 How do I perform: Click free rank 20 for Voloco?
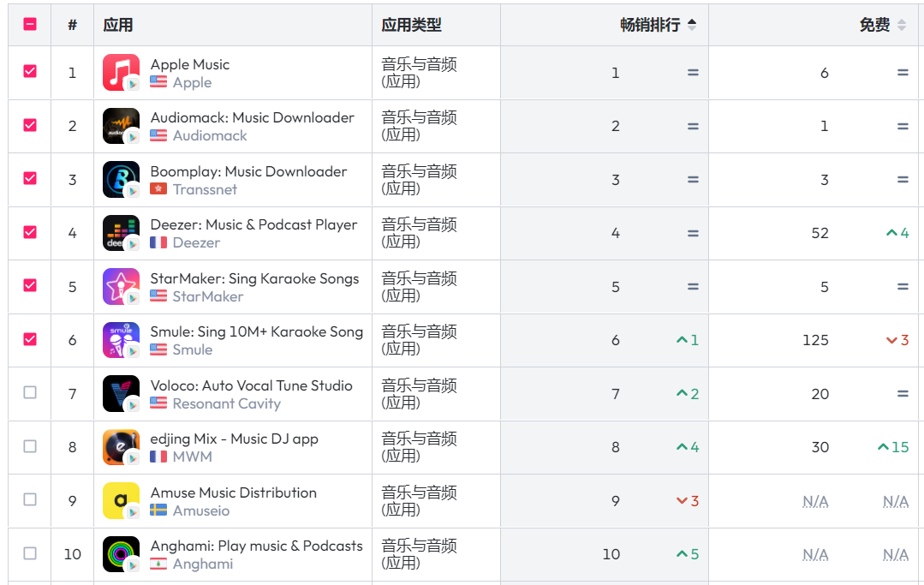click(820, 393)
